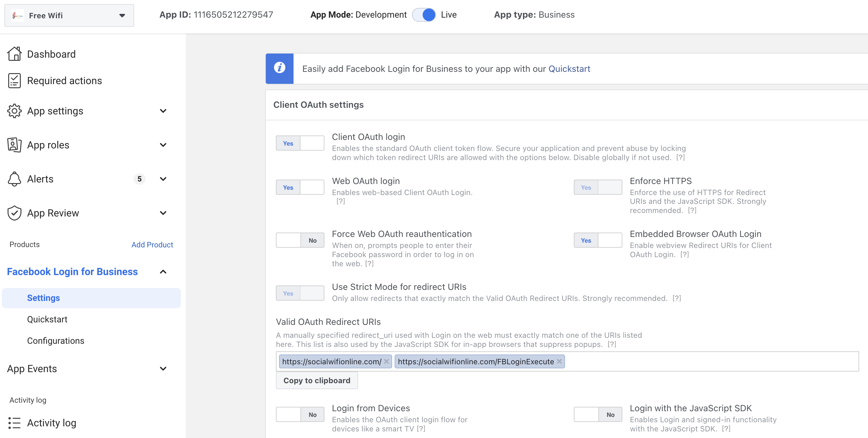The width and height of the screenshot is (868, 438).
Task: Click the App Review label
Action: [x=53, y=213]
